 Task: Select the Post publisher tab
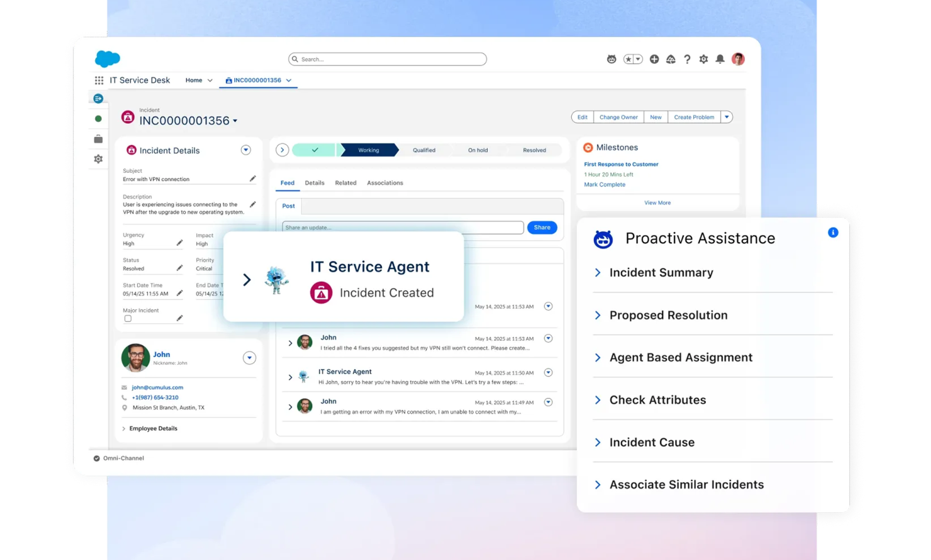288,206
